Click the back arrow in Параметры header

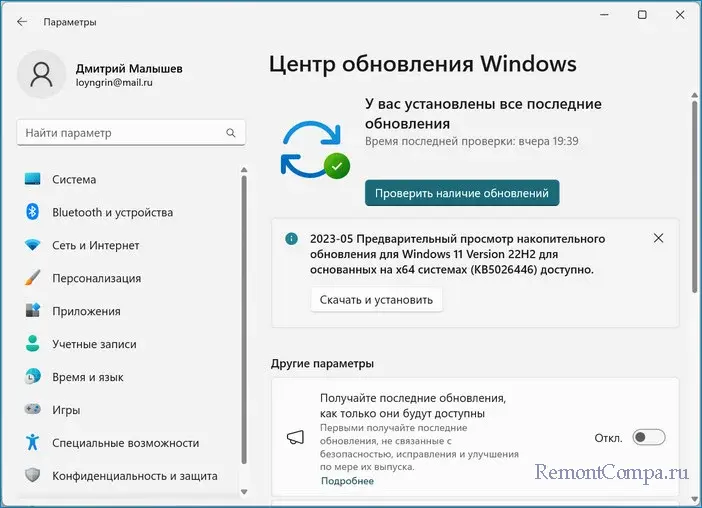(22, 22)
